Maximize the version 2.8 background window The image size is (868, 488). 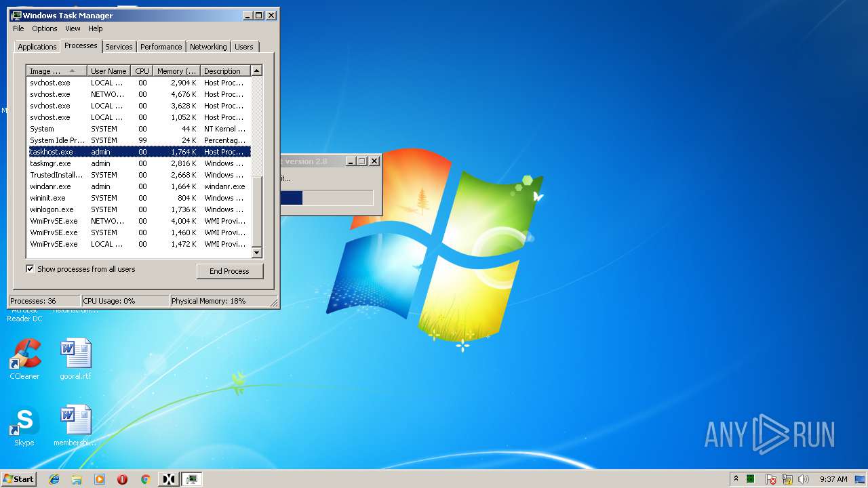coord(361,161)
